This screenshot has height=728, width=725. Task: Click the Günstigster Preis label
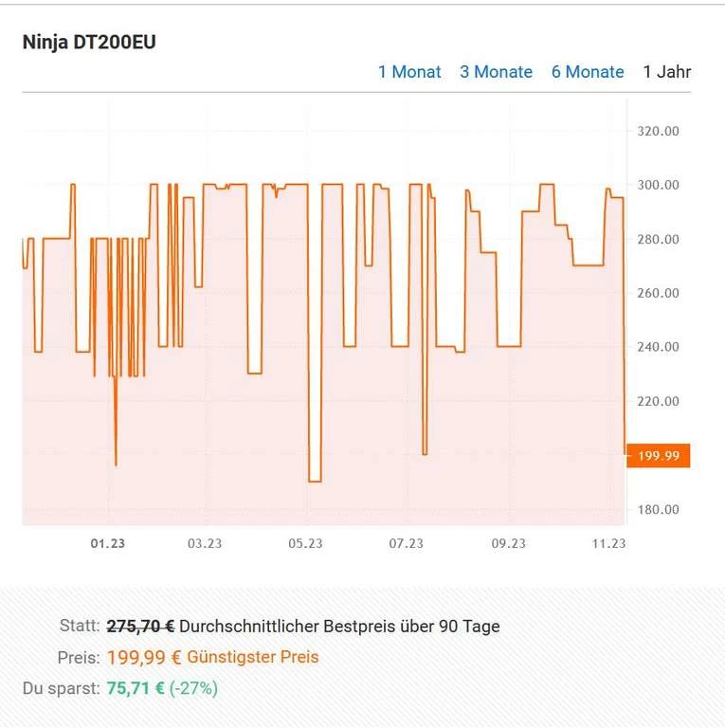click(253, 657)
